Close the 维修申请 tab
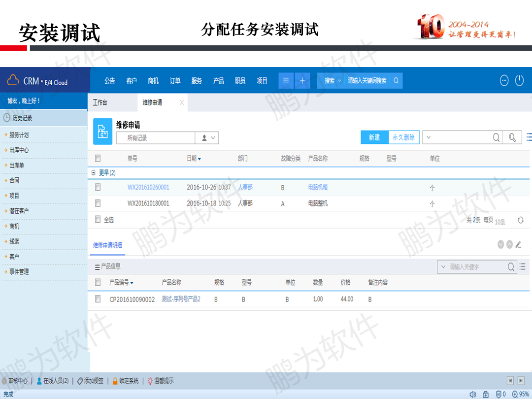Viewport: 532px width, 399px height. (x=182, y=102)
